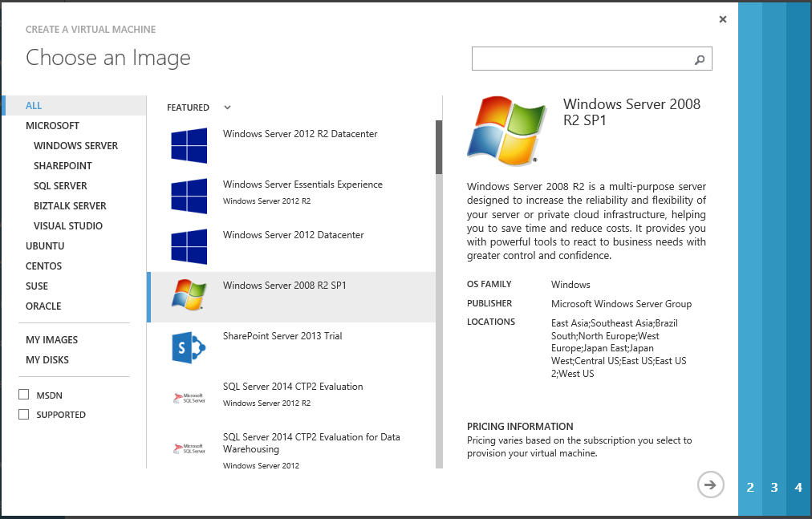Select the SUSE category
The height and width of the screenshot is (519, 812).
pyautogui.click(x=37, y=286)
